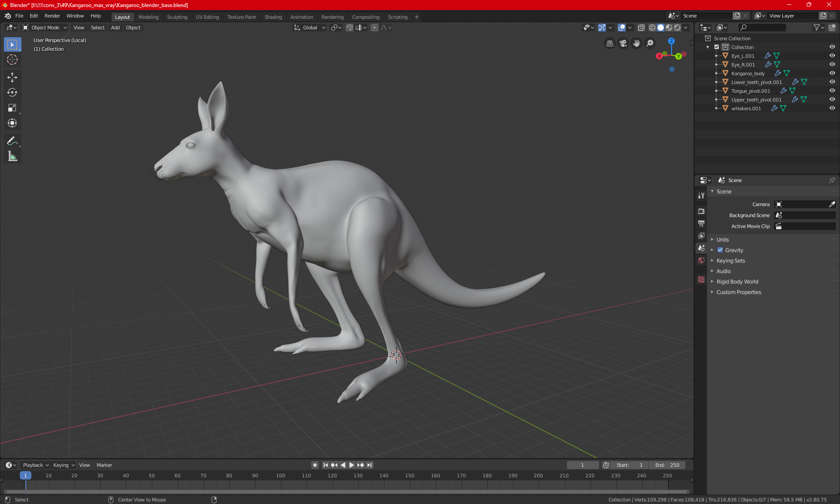Select the Measure tool
This screenshot has height=504, width=840.
pyautogui.click(x=12, y=156)
